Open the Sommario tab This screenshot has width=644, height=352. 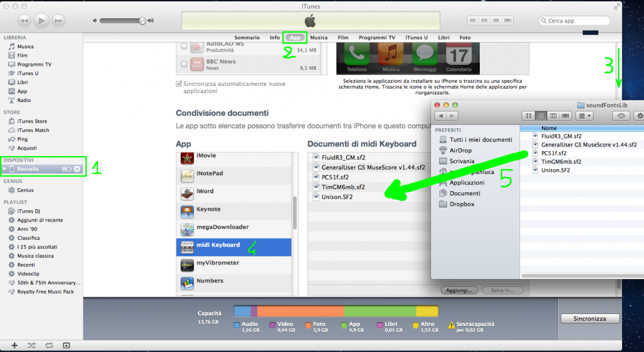pyautogui.click(x=247, y=38)
